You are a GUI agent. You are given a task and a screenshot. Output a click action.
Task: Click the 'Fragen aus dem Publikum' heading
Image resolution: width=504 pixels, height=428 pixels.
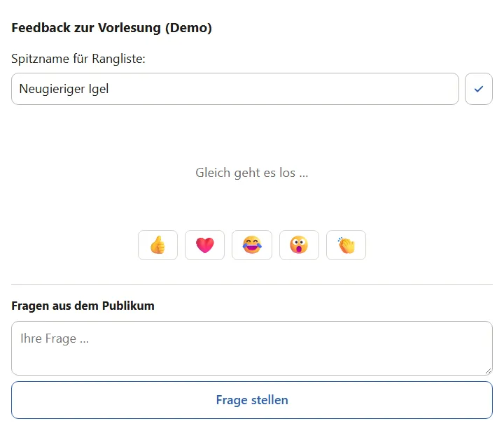coord(83,306)
